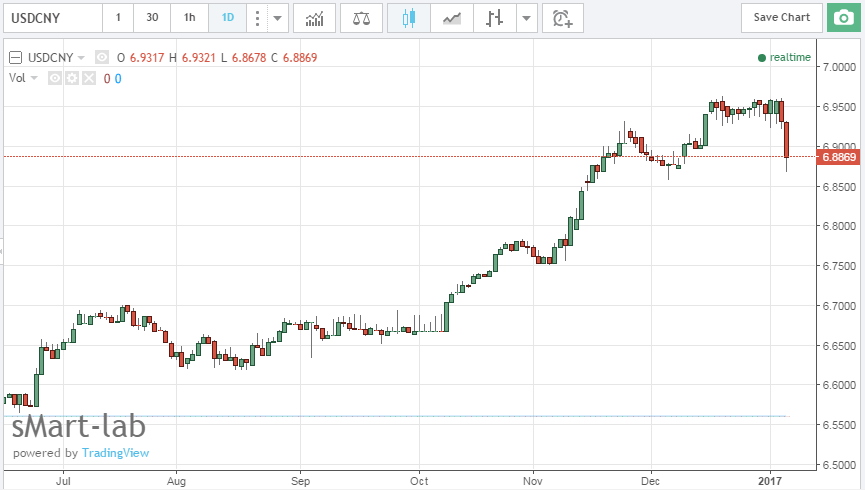The height and width of the screenshot is (490, 865).
Task: Click the Save Chart button
Action: pyautogui.click(x=781, y=17)
